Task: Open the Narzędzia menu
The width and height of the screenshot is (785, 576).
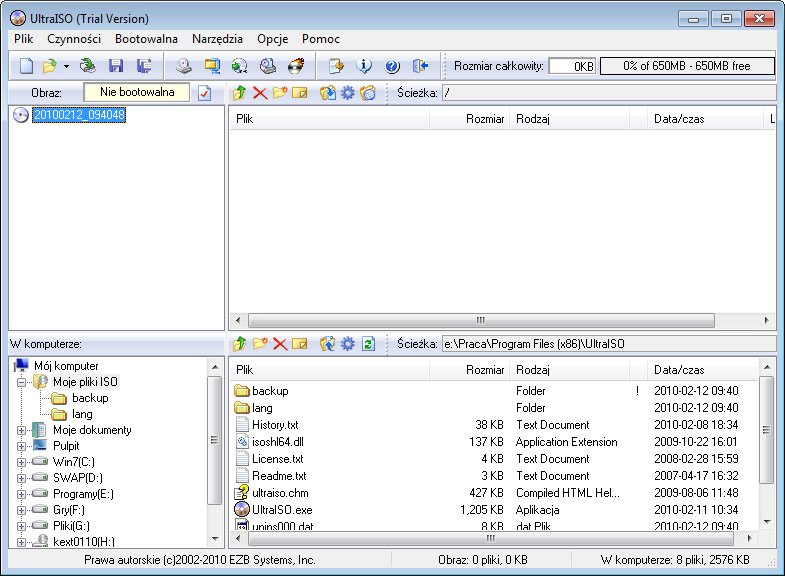Action: click(217, 39)
